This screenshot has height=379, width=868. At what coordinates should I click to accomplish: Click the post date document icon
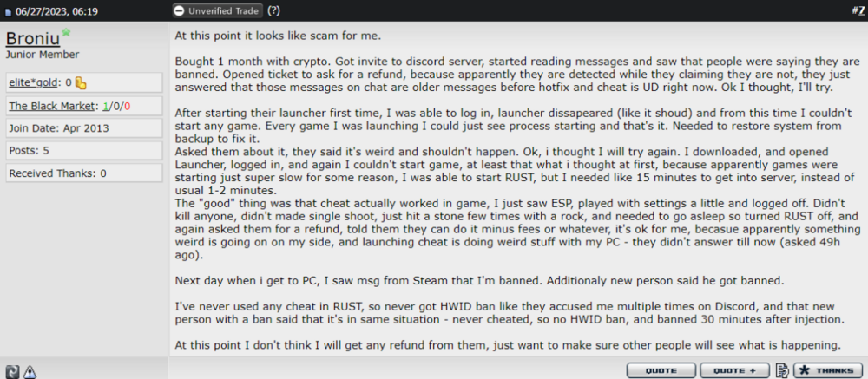[x=8, y=11]
